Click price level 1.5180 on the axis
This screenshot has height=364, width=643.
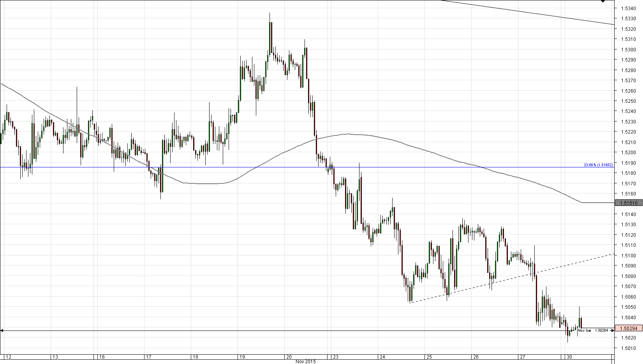click(629, 173)
